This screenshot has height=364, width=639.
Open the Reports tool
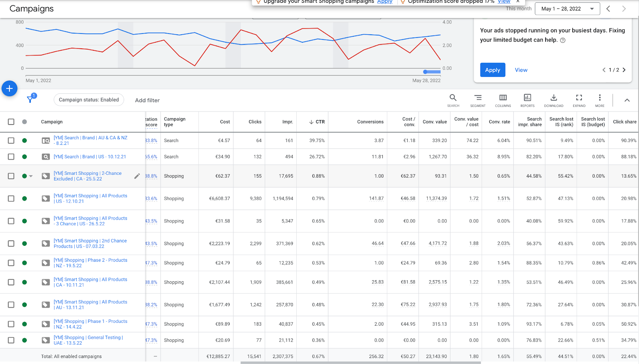[x=527, y=100]
